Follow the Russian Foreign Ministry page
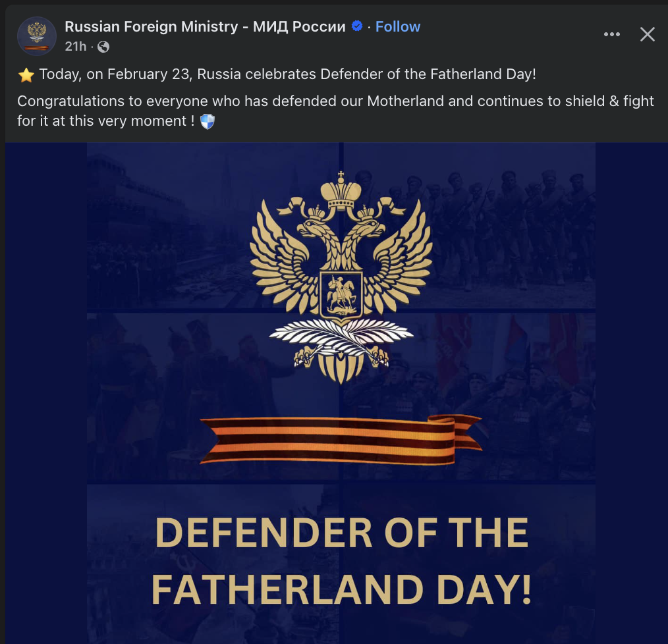The width and height of the screenshot is (668, 644). tap(398, 27)
